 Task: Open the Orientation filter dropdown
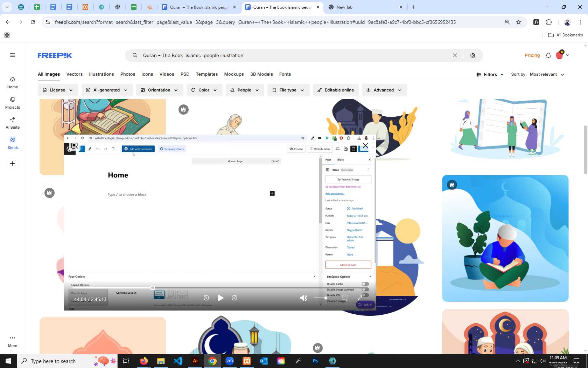coord(159,90)
